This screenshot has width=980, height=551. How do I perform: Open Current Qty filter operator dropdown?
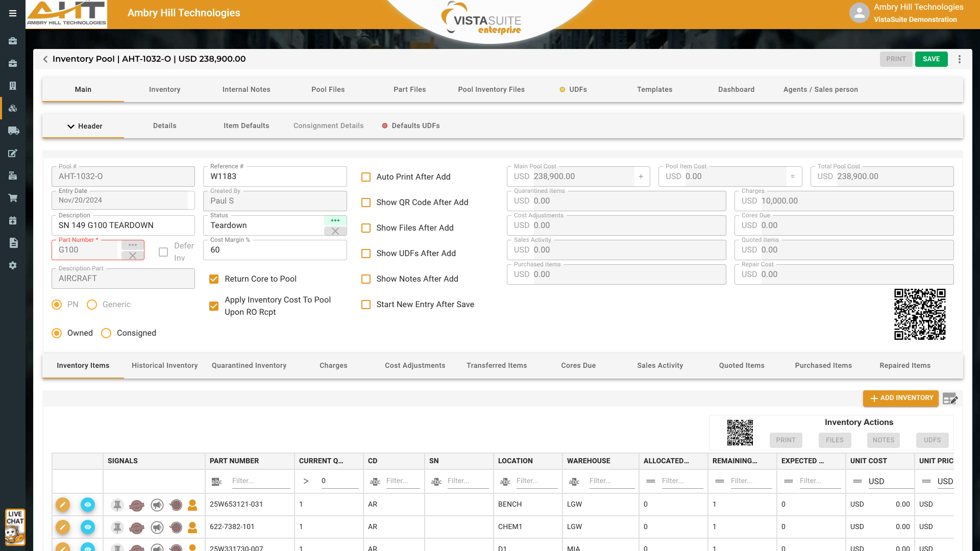(306, 481)
